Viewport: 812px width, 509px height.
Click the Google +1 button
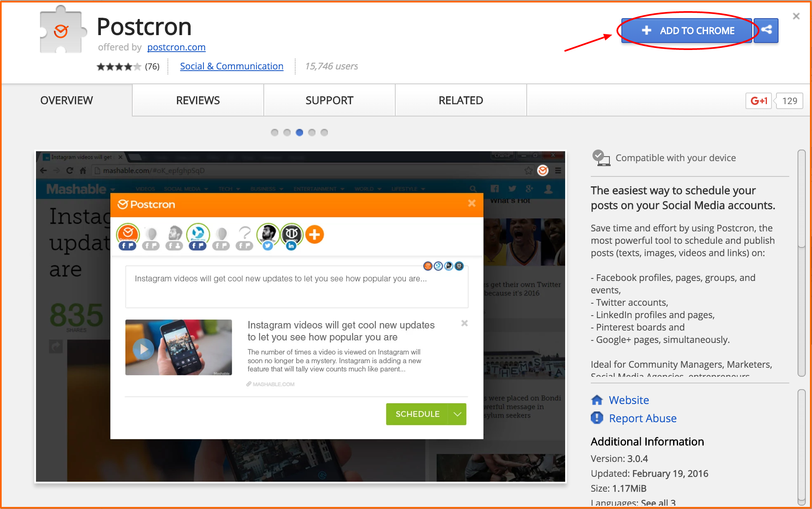click(x=758, y=101)
